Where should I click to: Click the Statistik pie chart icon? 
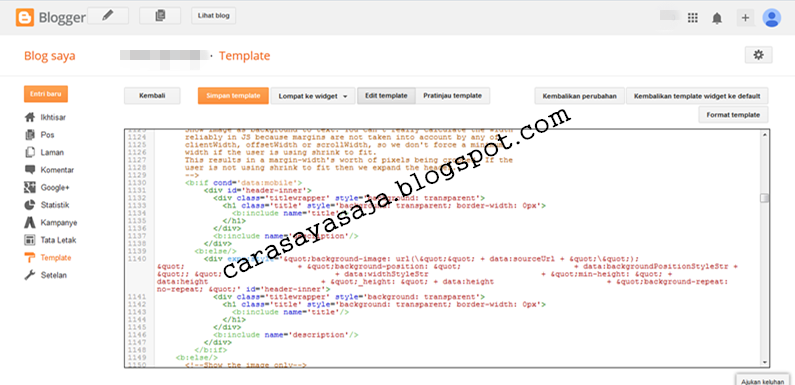(30, 205)
